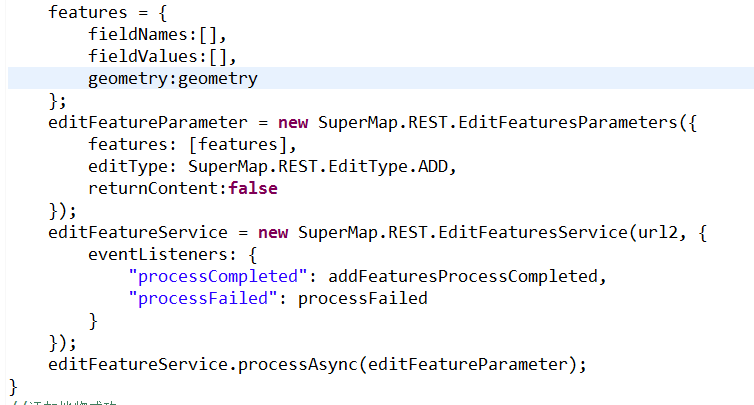
Task: Click the editFeatureParameter assignment line
Action: click(373, 122)
